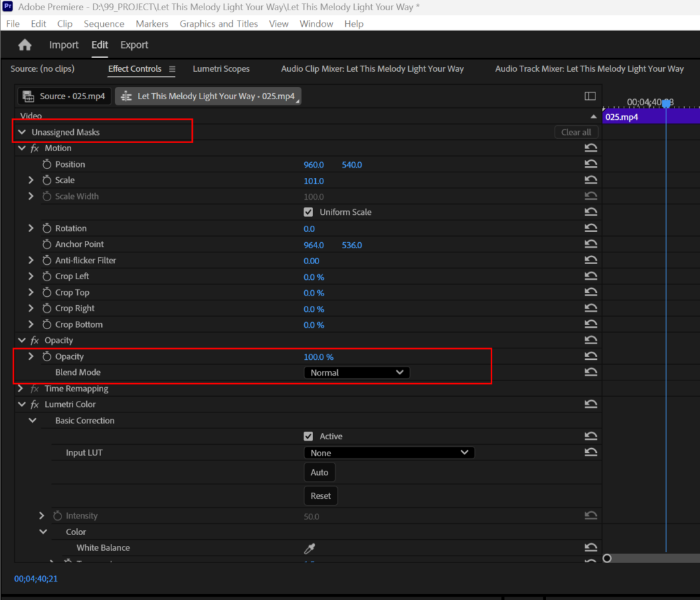Image resolution: width=700 pixels, height=600 pixels.
Task: Switch to the Lumetri Scopes tab
Action: click(221, 69)
